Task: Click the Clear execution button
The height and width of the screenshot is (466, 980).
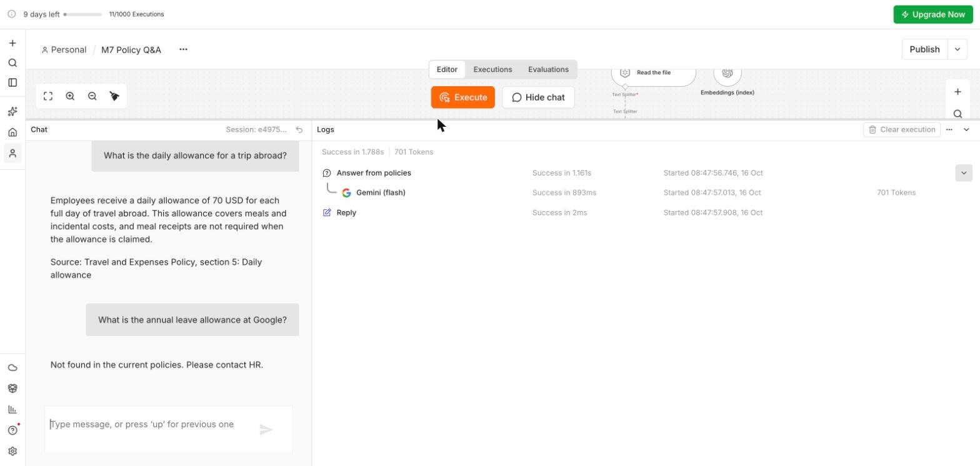Action: (902, 130)
